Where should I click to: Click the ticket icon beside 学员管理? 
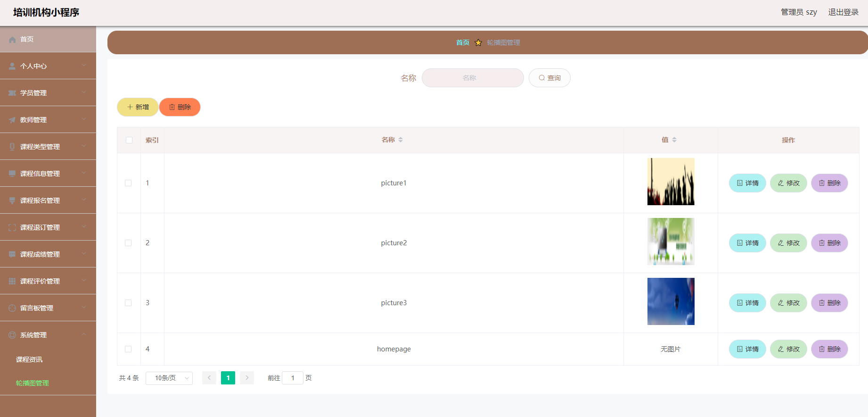(x=12, y=93)
